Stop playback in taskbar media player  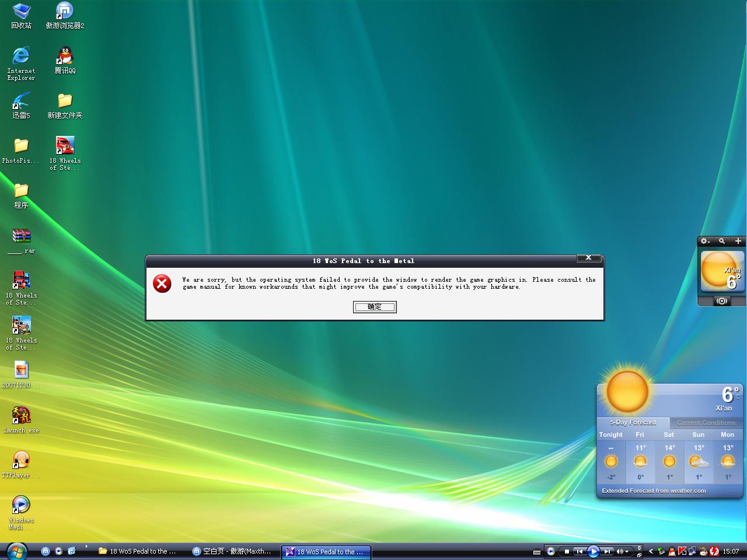(x=566, y=551)
